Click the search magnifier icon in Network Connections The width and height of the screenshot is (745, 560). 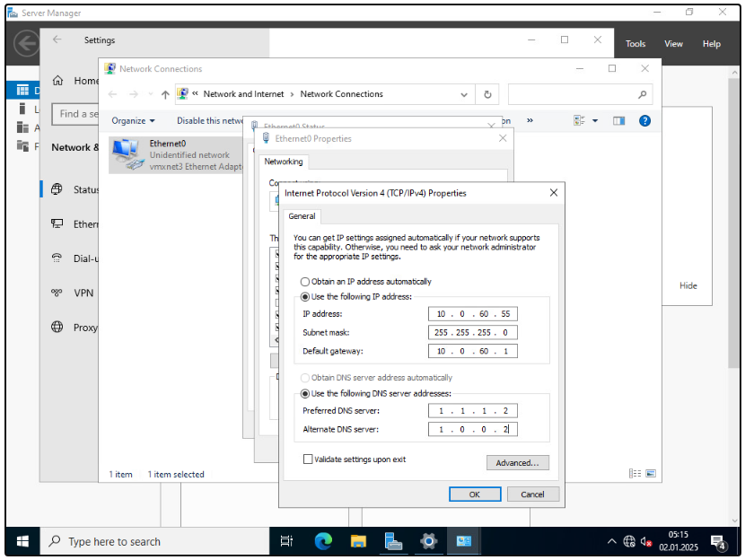pos(643,94)
